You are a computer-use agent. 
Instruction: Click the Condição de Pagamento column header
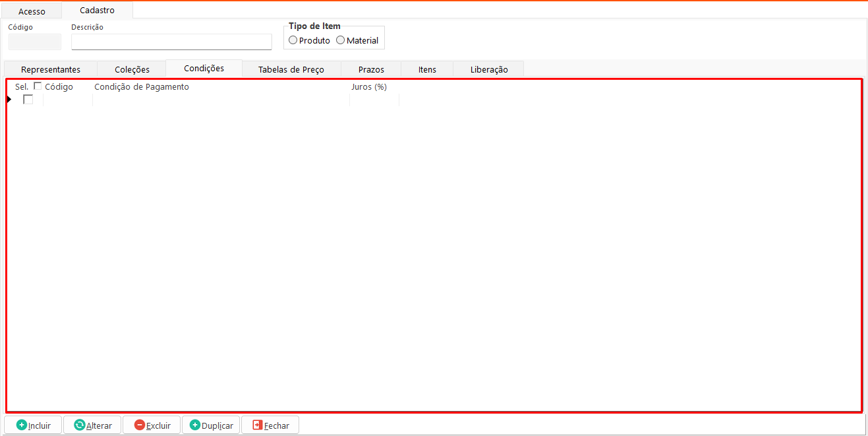(142, 87)
